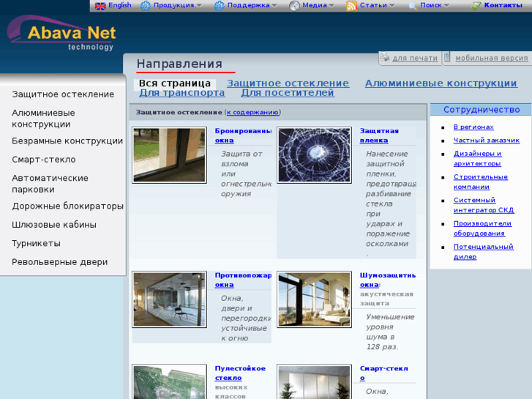Expand the Поддержка dropdown arrow
This screenshot has width=532, height=399.
274,5
